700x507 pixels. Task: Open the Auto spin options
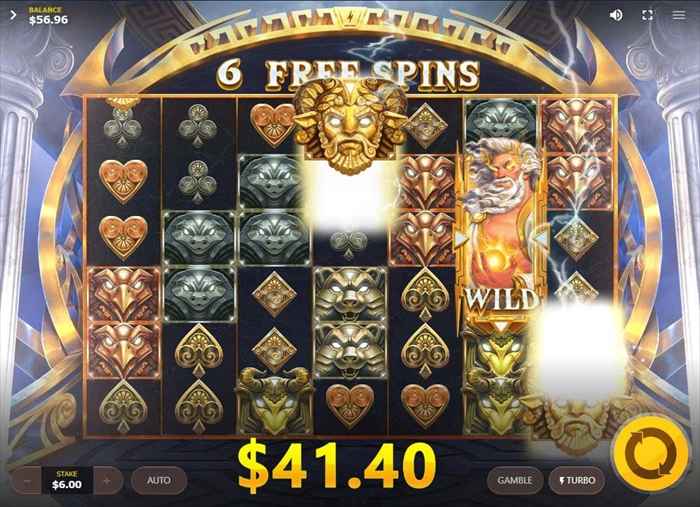pos(159,480)
